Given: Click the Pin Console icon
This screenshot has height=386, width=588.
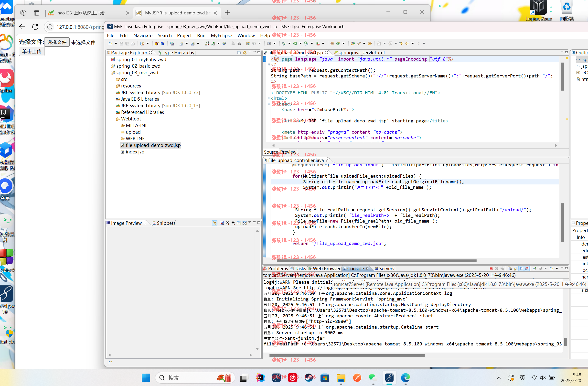Looking at the screenshot, I should [535, 269].
